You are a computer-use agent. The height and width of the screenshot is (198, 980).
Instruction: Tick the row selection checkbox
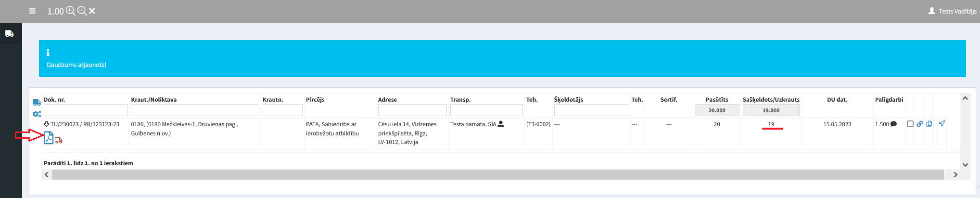[910, 124]
